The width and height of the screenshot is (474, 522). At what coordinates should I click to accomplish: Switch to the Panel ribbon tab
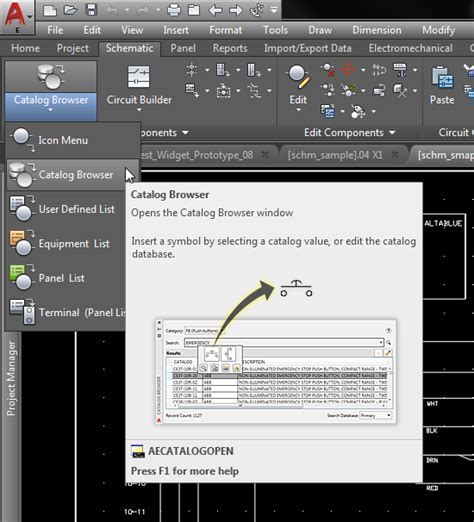pyautogui.click(x=183, y=48)
